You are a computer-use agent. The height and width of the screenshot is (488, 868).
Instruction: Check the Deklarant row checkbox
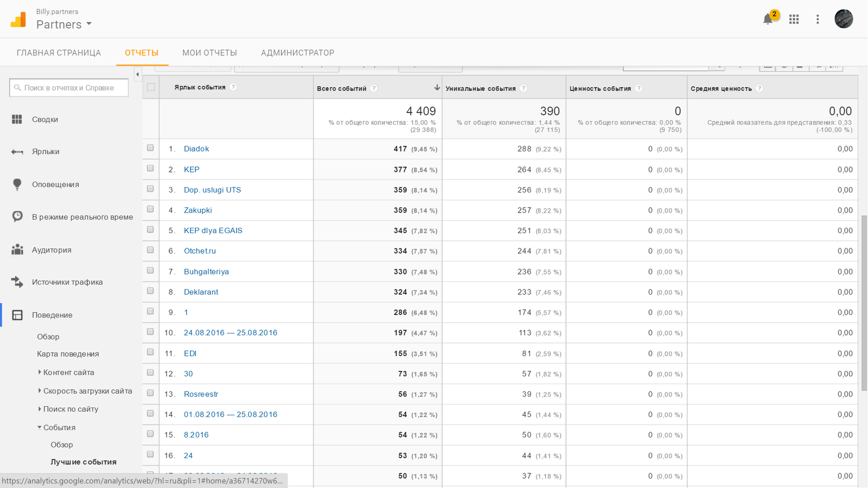150,291
